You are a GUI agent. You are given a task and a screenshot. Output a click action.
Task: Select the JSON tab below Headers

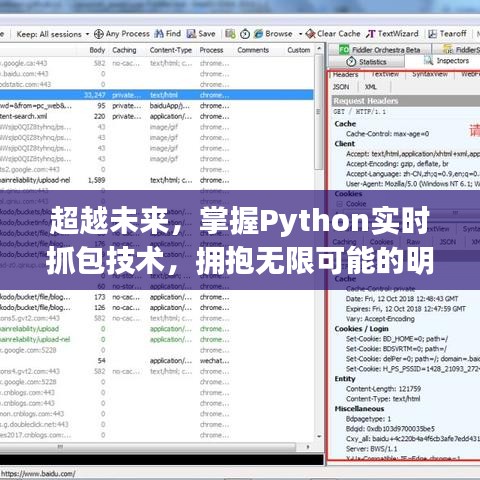341,87
